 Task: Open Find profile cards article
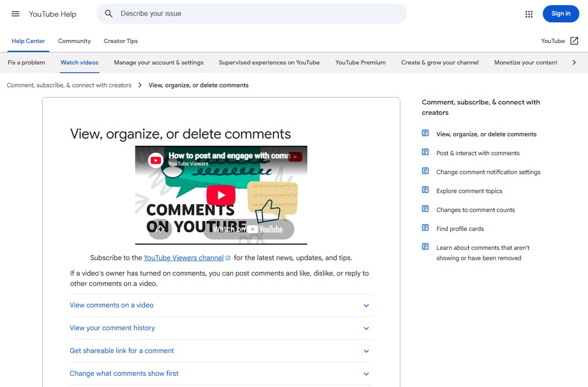pyautogui.click(x=460, y=229)
